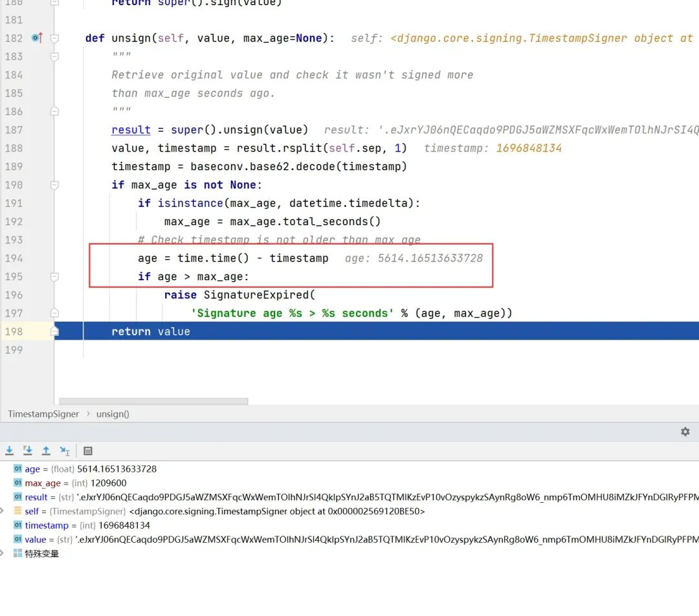Select the result variable link in Variables
699x616 pixels.
(36, 497)
